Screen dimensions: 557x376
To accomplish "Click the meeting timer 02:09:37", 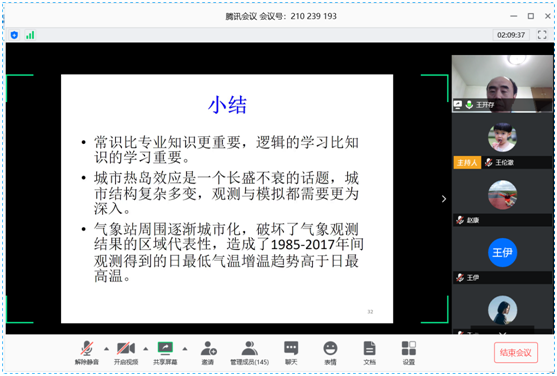I will point(511,35).
